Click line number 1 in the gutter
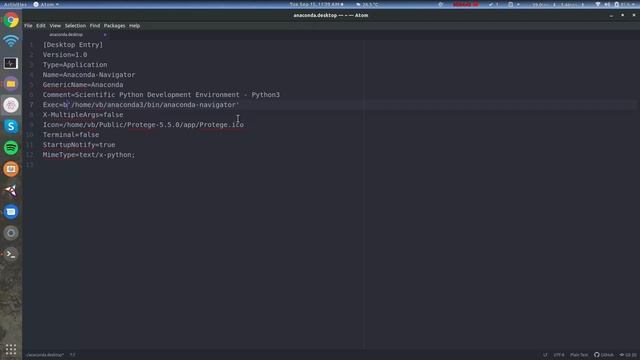 click(x=31, y=45)
